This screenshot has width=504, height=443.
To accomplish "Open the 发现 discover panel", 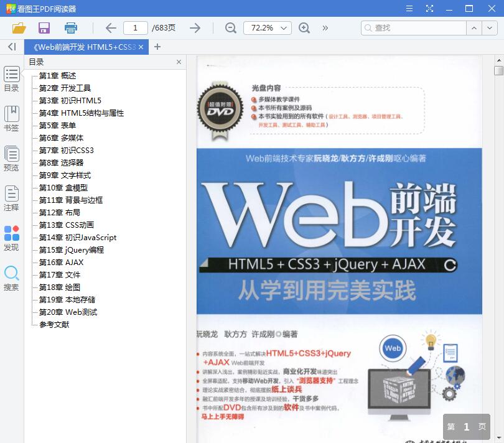I will [11, 238].
